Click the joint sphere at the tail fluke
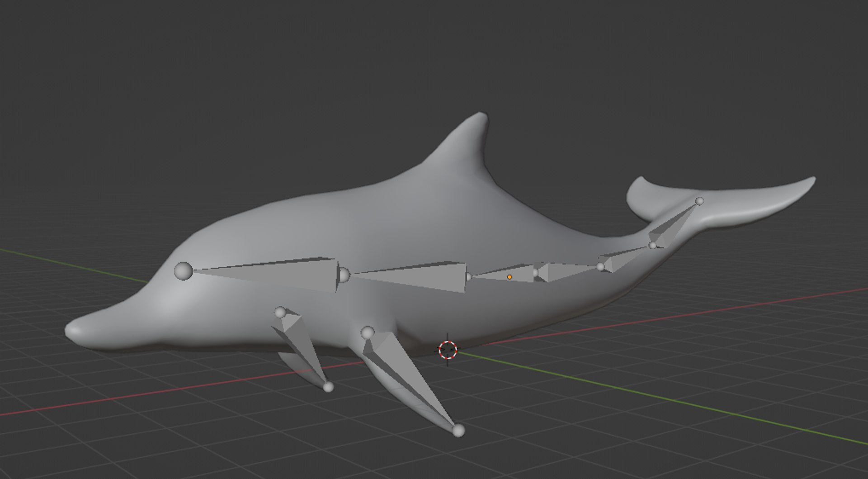This screenshot has height=479, width=868. pyautogui.click(x=699, y=201)
